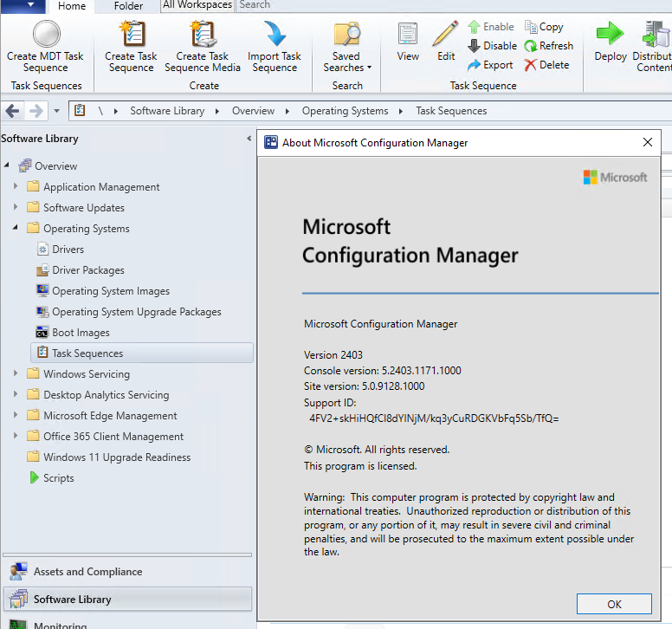Expand the Software Library breadcrumb arrow
672x629 pixels.
217,111
